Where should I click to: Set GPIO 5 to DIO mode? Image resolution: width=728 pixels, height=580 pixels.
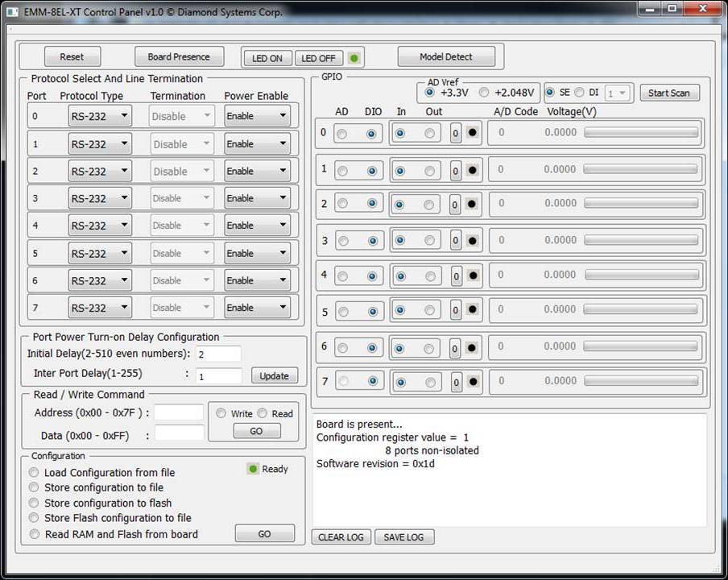click(372, 312)
